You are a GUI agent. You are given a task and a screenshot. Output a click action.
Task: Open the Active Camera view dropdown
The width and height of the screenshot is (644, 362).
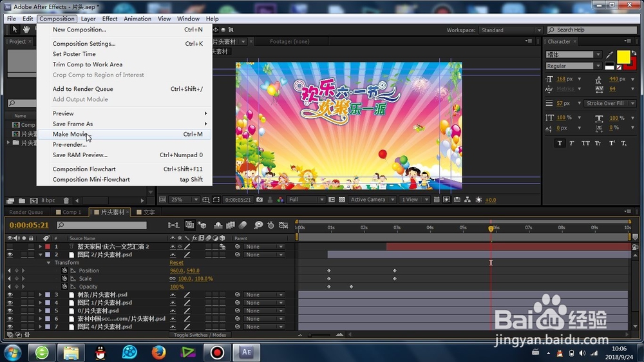(x=372, y=200)
